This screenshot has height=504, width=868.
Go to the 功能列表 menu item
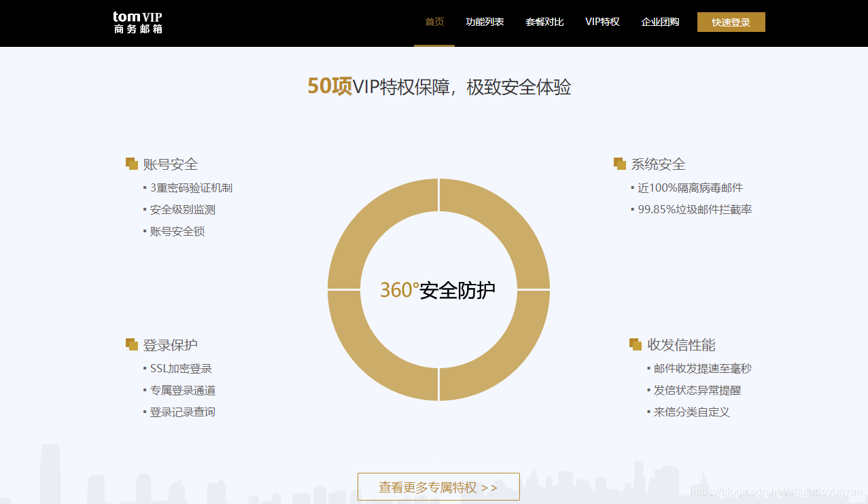tap(485, 22)
